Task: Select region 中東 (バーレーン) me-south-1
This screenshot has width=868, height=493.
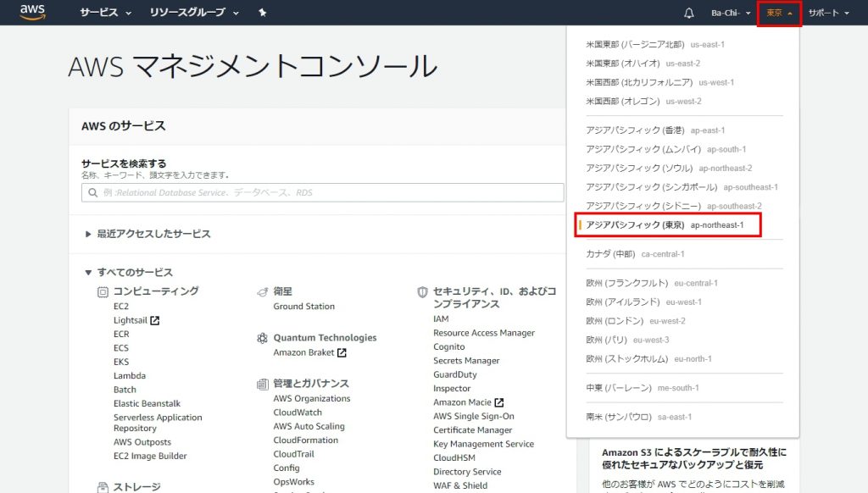Action: pos(643,388)
